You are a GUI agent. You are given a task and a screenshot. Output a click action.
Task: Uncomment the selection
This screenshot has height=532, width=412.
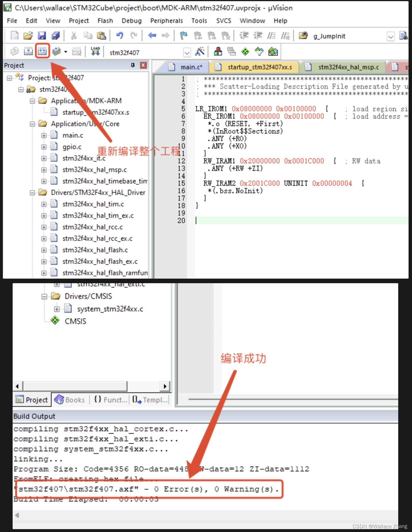(285, 36)
